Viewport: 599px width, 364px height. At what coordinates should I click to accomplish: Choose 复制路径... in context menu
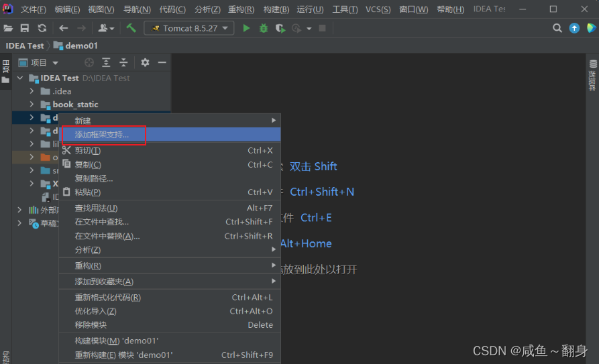[x=170, y=178]
